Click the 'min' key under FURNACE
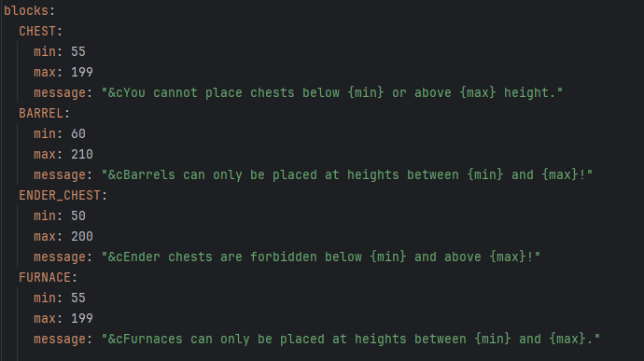Viewport: 644px width, 361px height. pyautogui.click(x=45, y=299)
